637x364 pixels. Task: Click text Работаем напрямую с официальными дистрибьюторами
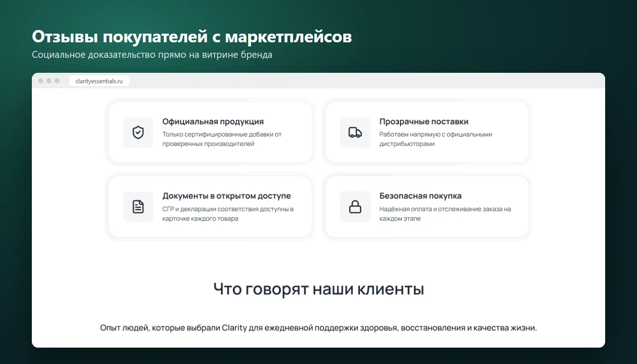[x=436, y=139]
